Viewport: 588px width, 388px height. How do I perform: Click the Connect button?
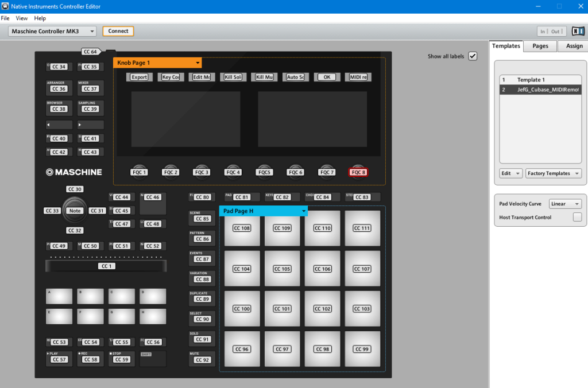click(x=118, y=31)
